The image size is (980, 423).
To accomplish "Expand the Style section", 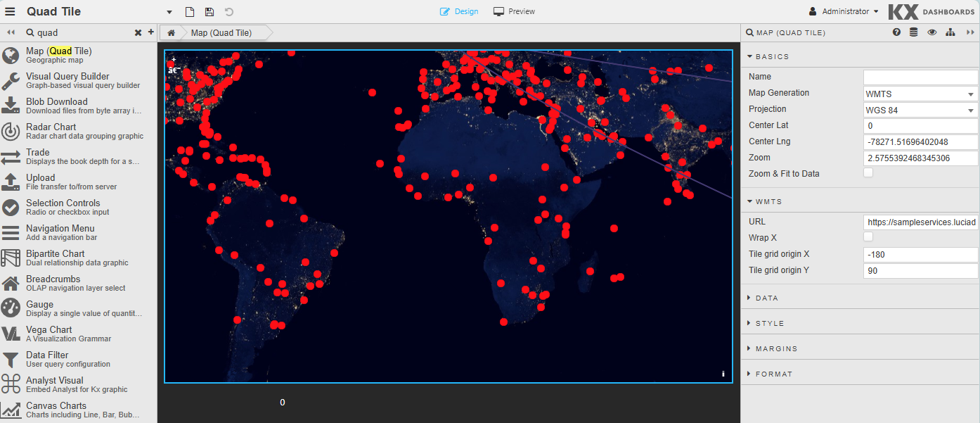I will (769, 323).
